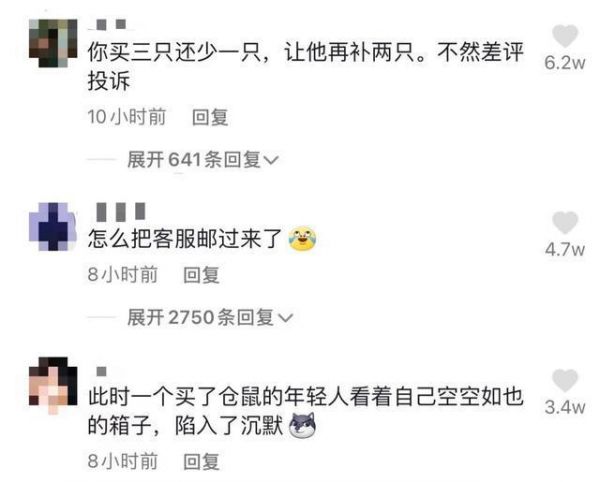Open the first commenter's username
Viewport: 600px width, 482px height.
(111, 25)
